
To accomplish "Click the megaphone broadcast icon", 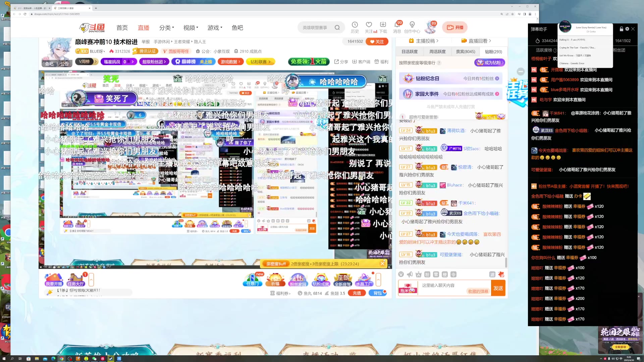I will tap(410, 275).
